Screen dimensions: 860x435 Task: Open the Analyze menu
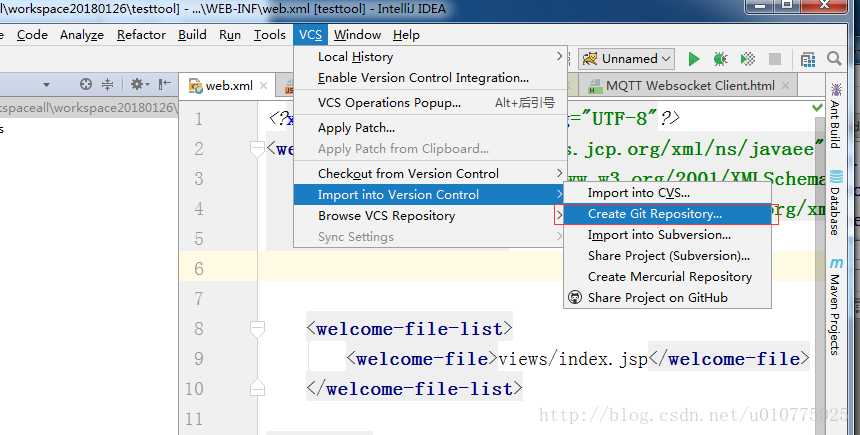82,35
